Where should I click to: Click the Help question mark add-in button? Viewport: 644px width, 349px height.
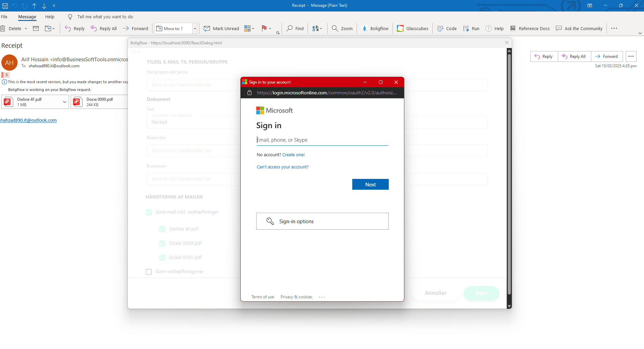click(x=495, y=28)
